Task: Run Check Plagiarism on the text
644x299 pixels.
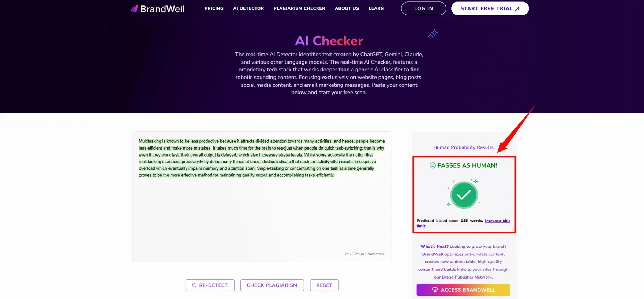Action: tap(272, 285)
